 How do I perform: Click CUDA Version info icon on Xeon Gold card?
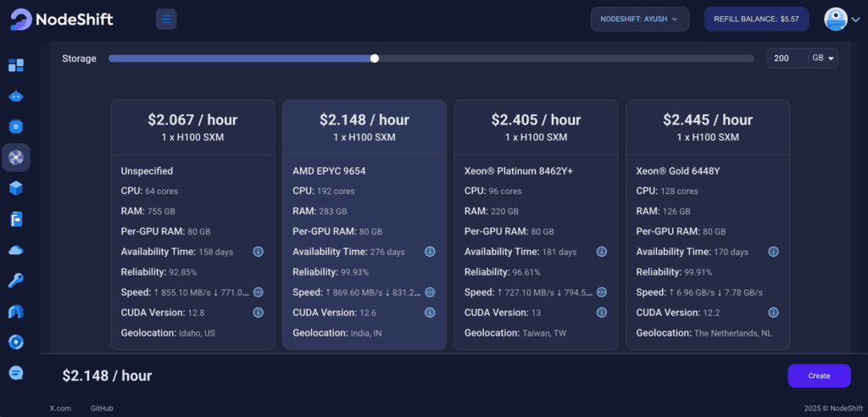point(773,313)
